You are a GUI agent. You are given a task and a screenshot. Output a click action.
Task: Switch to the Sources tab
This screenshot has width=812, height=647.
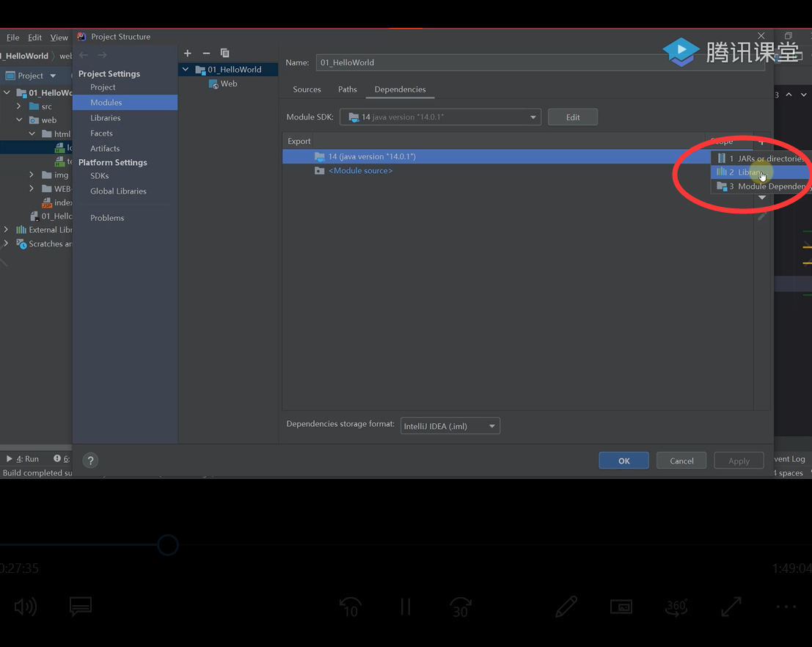(307, 89)
